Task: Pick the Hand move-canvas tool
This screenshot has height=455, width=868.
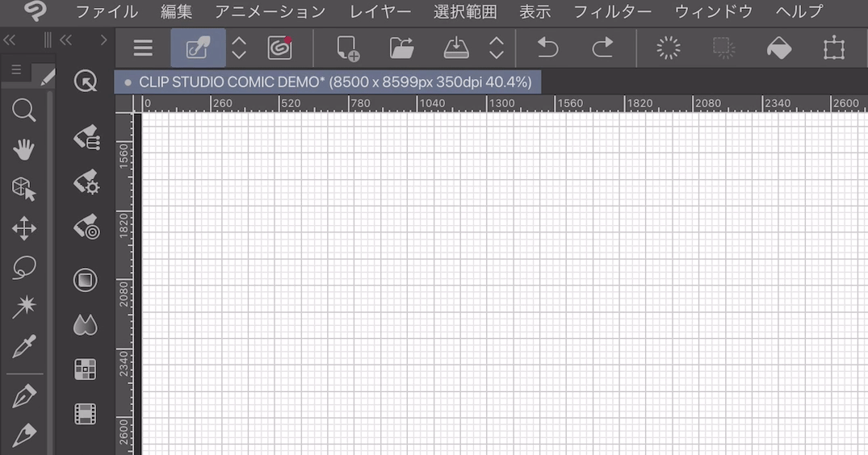Action: click(23, 149)
